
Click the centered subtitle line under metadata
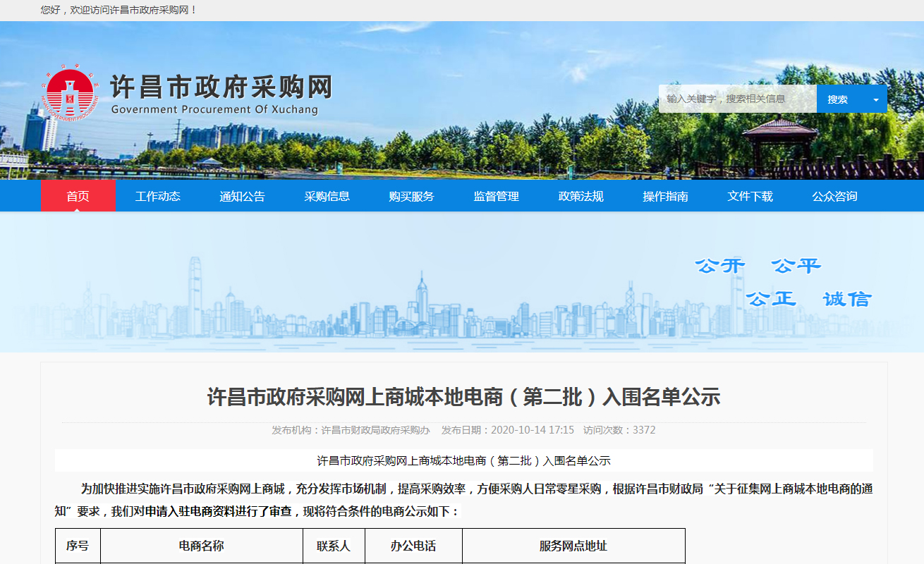463,461
